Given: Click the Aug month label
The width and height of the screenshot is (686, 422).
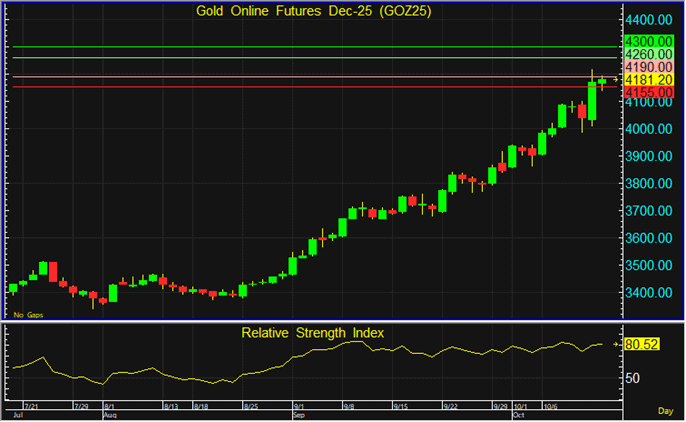Looking at the screenshot, I should 111,414.
